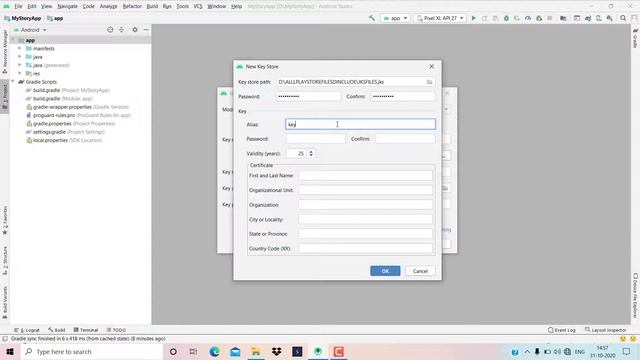Select proguard-rules.pro file
Screen dimensions: 640x360
[78, 115]
